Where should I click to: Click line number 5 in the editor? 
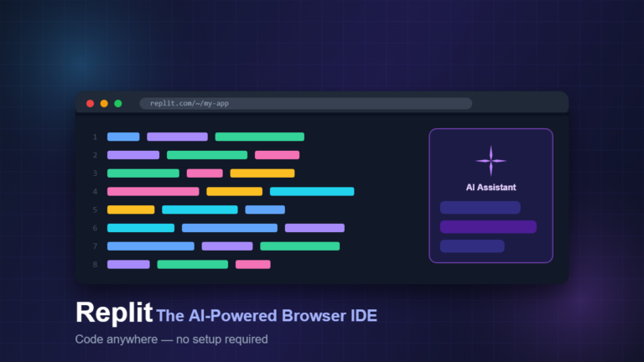(x=95, y=209)
